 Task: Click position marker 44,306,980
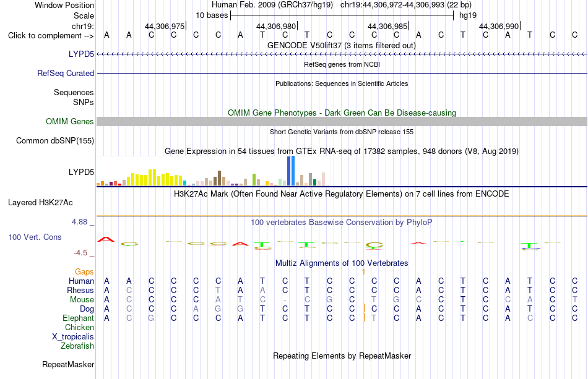pos(276,26)
